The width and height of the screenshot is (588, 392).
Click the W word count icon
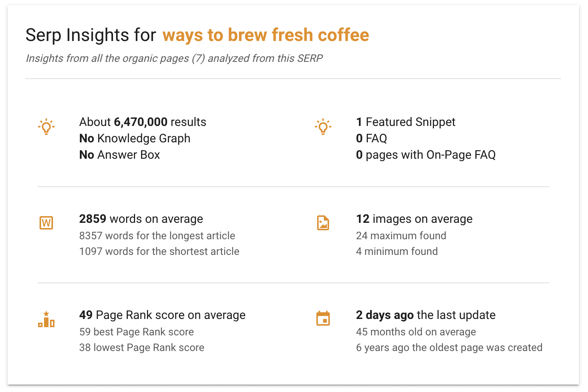coord(46,223)
